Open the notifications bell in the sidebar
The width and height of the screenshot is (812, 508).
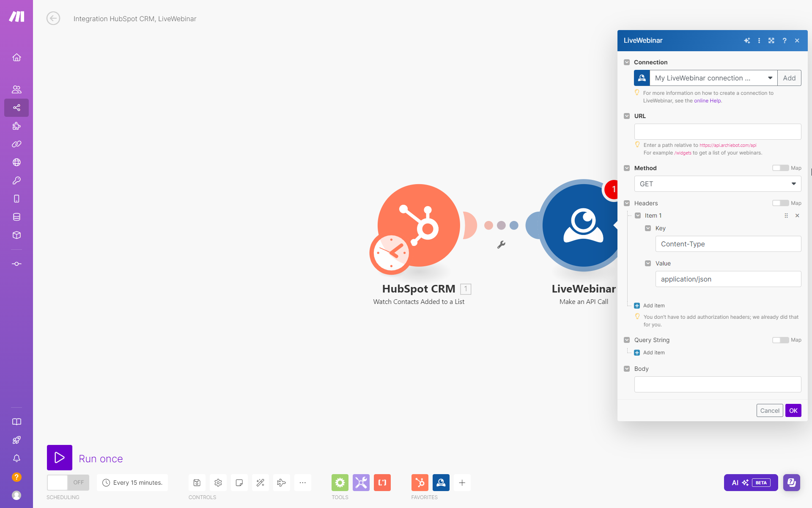[16, 458]
